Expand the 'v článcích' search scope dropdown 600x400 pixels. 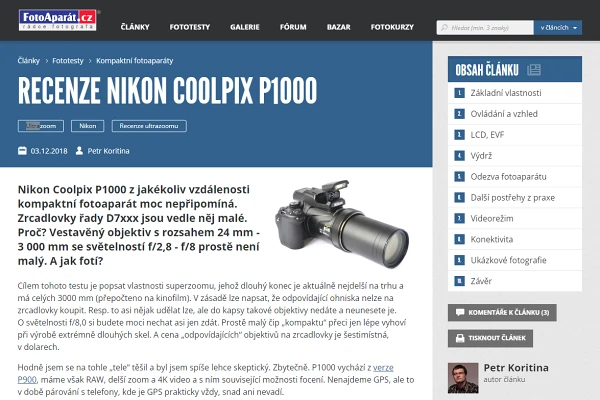pos(558,28)
